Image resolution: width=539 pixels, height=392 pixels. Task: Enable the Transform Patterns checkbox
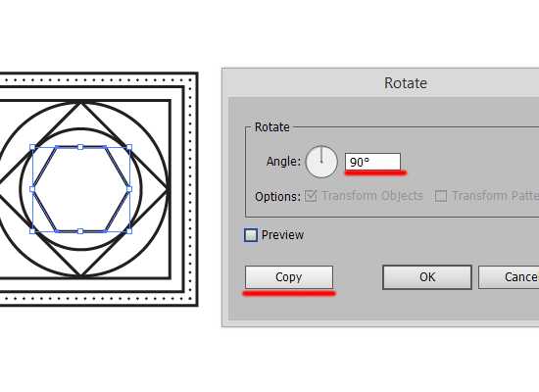441,196
